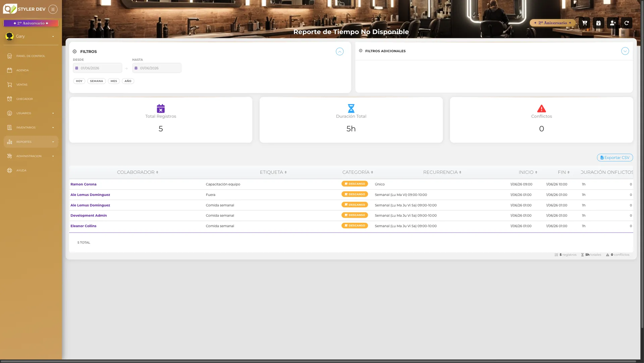Expand the Reportes submenu arrow
644x363 pixels.
(53, 142)
